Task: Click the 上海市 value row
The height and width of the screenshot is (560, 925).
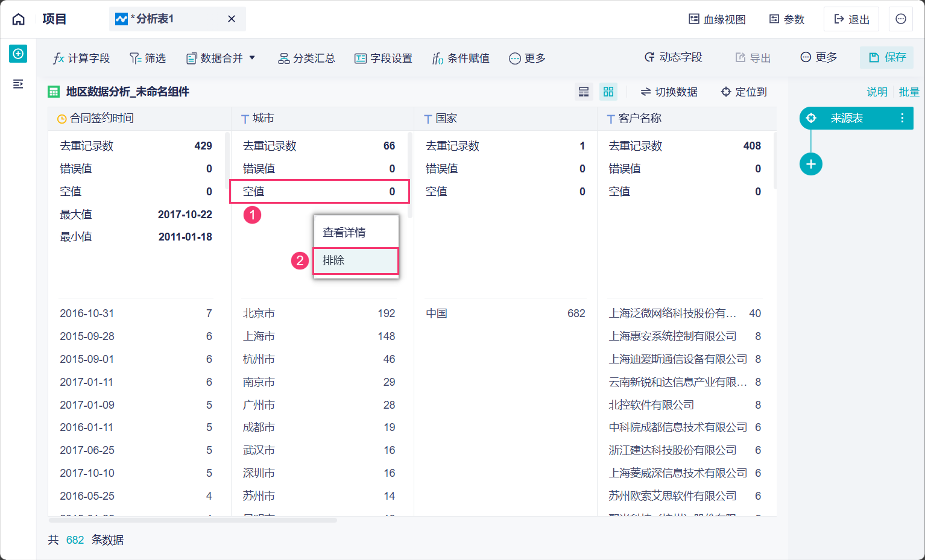Action: point(319,336)
